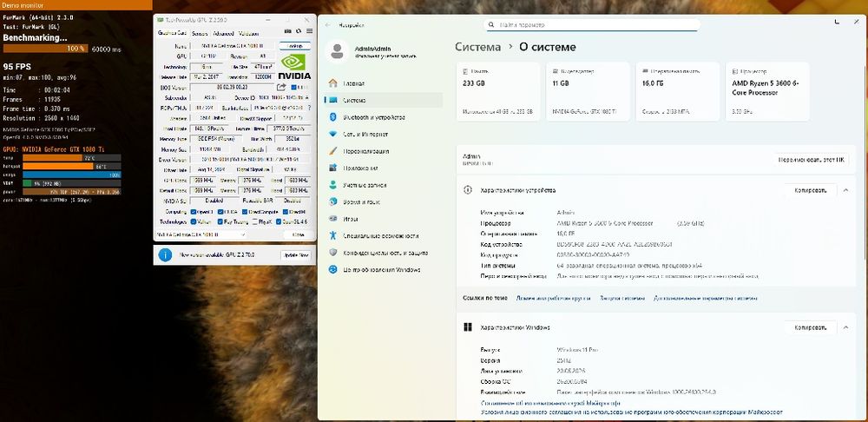Open Bluetooth и устройства settings
Image resolution: width=868 pixels, height=422 pixels.
(x=384, y=117)
